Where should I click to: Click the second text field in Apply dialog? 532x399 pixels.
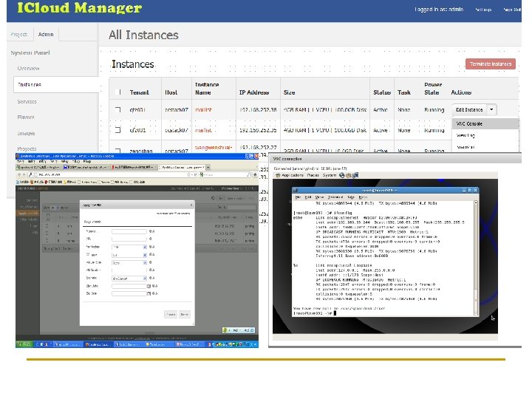(129, 239)
